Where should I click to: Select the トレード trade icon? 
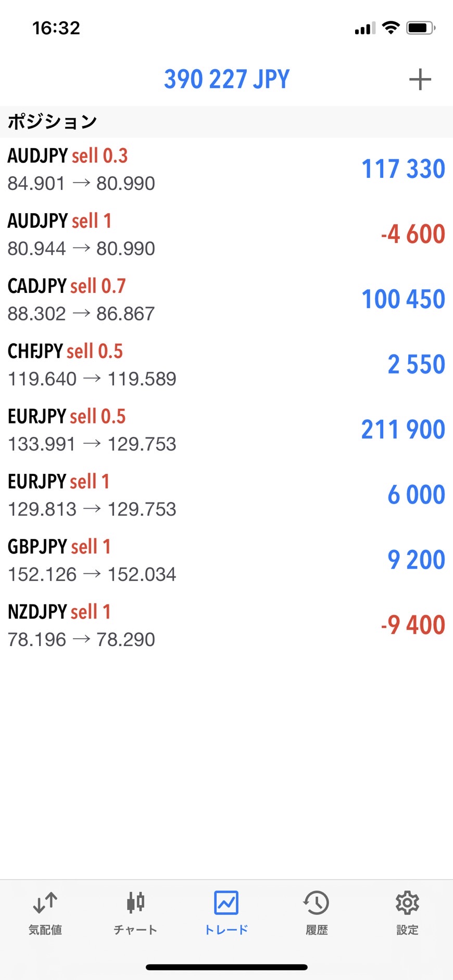pos(227,904)
